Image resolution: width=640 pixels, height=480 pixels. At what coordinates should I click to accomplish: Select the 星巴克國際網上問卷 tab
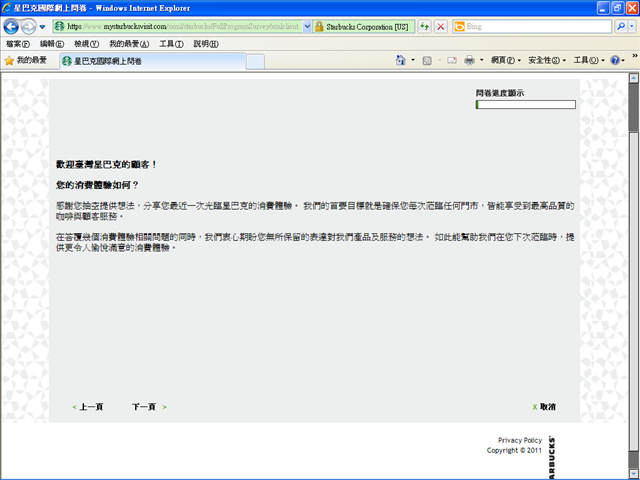(153, 61)
